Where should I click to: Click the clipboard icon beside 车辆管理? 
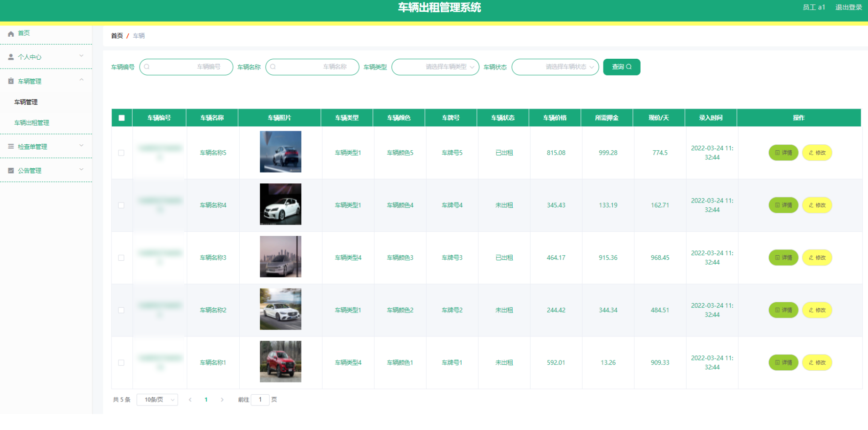pyautogui.click(x=11, y=81)
